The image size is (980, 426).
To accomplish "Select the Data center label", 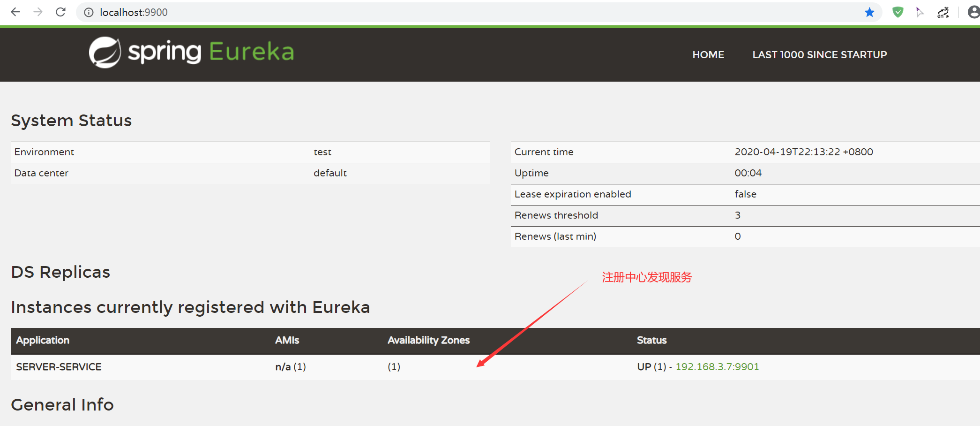I will click(x=41, y=173).
